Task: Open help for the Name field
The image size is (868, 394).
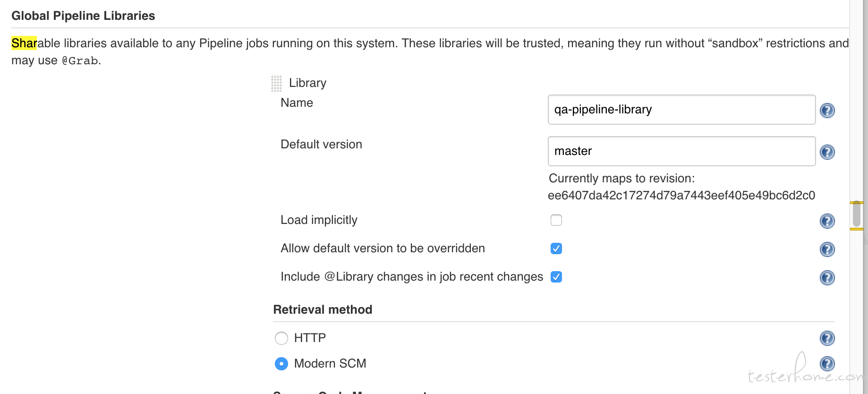Action: point(827,111)
